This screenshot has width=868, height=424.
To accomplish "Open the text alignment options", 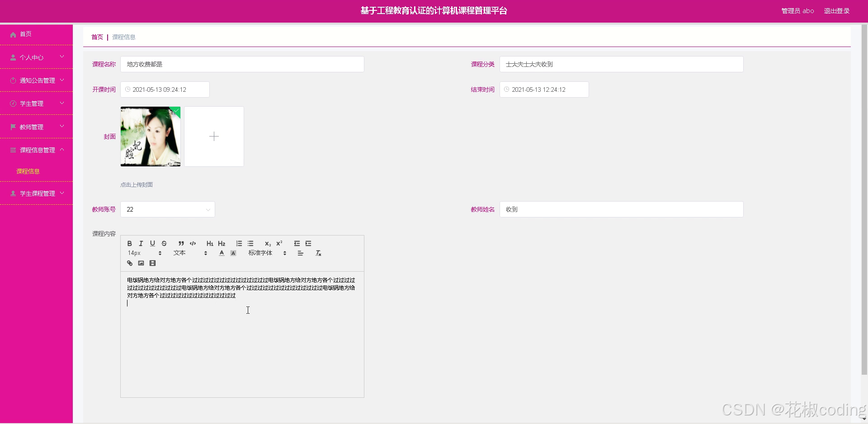I will coord(300,253).
